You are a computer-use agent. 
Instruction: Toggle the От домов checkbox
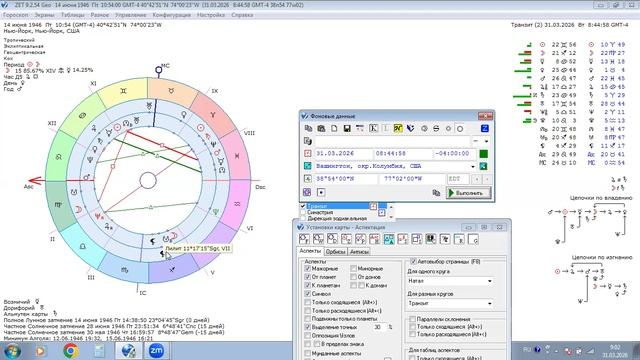point(353,277)
